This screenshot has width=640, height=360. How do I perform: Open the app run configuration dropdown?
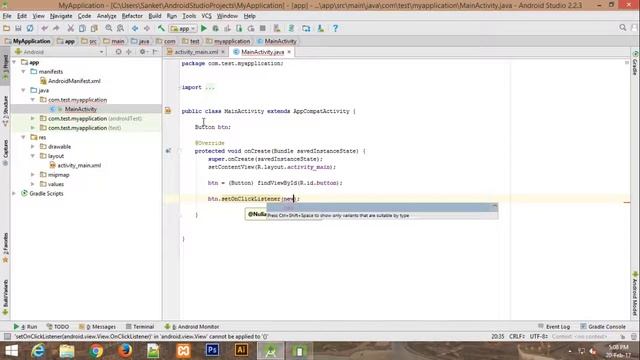[x=183, y=28]
